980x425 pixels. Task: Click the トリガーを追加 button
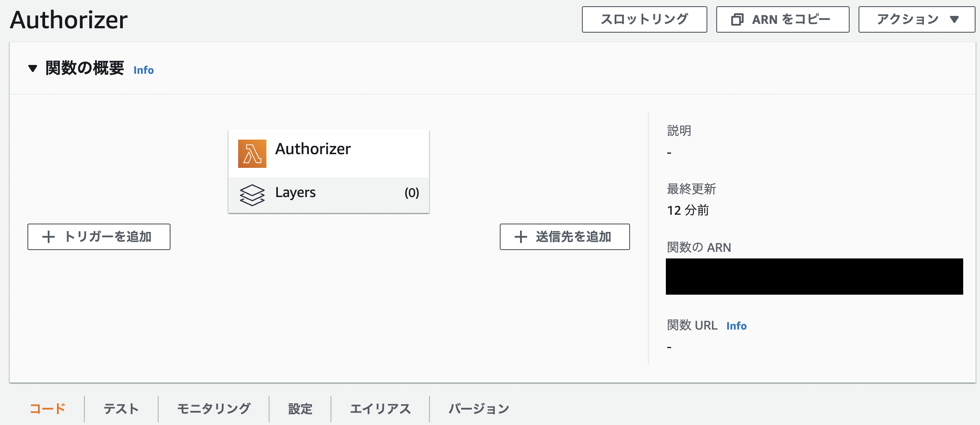tap(99, 237)
